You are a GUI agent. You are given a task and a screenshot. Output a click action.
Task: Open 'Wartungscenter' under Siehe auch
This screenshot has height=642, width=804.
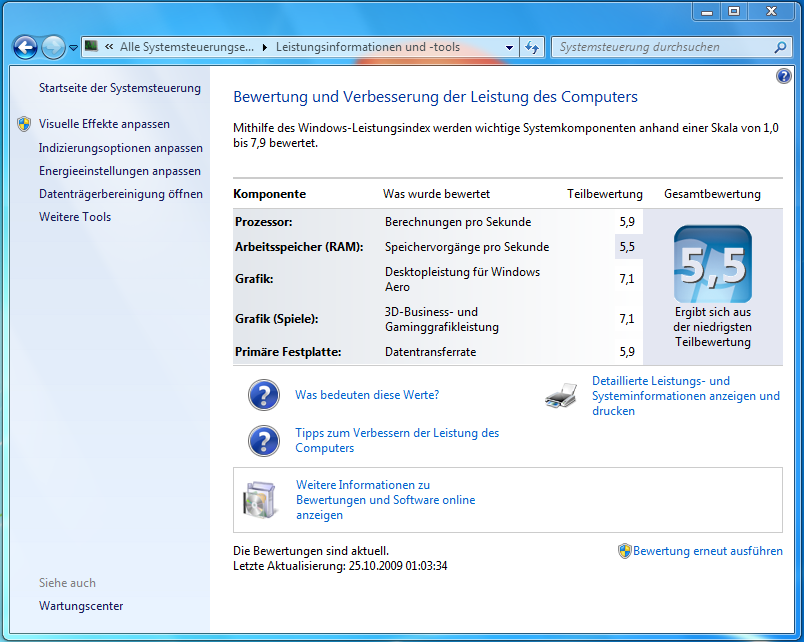[x=81, y=606]
